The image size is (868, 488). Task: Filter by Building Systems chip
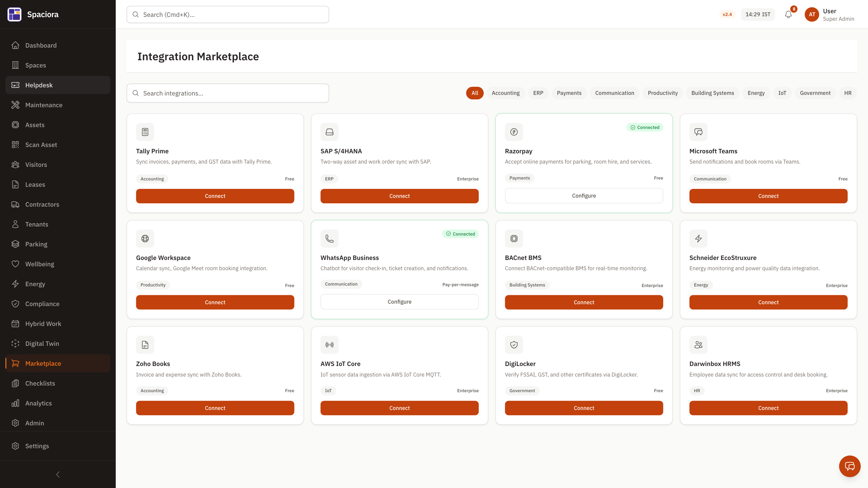click(x=712, y=93)
